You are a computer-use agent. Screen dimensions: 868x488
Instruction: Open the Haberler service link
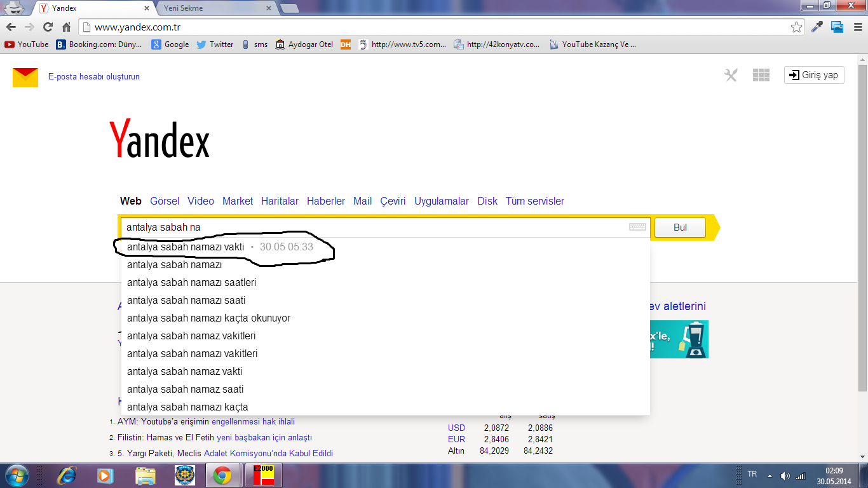(326, 201)
